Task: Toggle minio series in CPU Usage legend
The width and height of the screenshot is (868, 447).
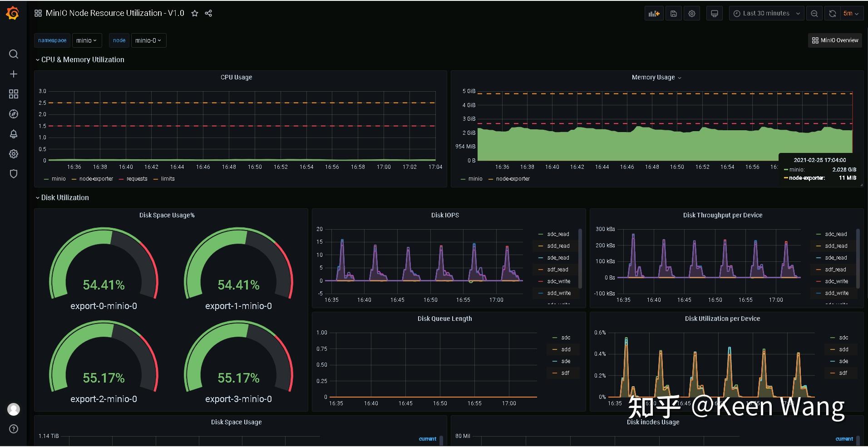Action: [59, 179]
